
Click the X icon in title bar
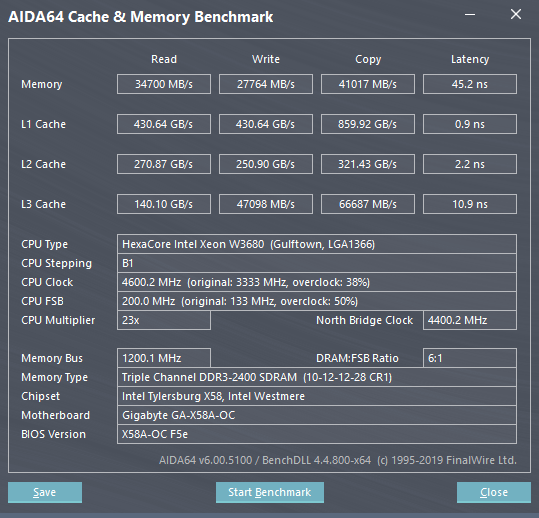click(x=516, y=14)
